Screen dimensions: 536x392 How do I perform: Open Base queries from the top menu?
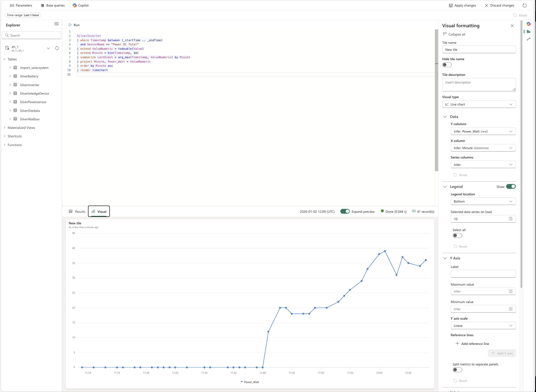point(53,5)
